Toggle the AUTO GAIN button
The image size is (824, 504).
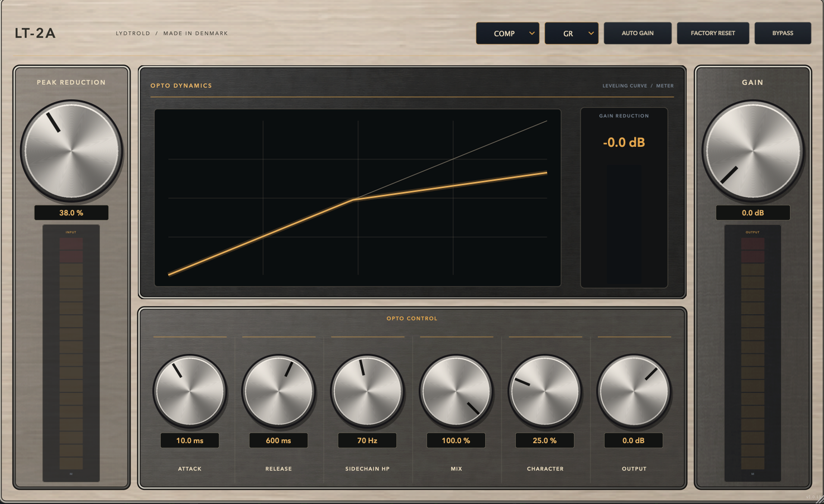tap(638, 33)
